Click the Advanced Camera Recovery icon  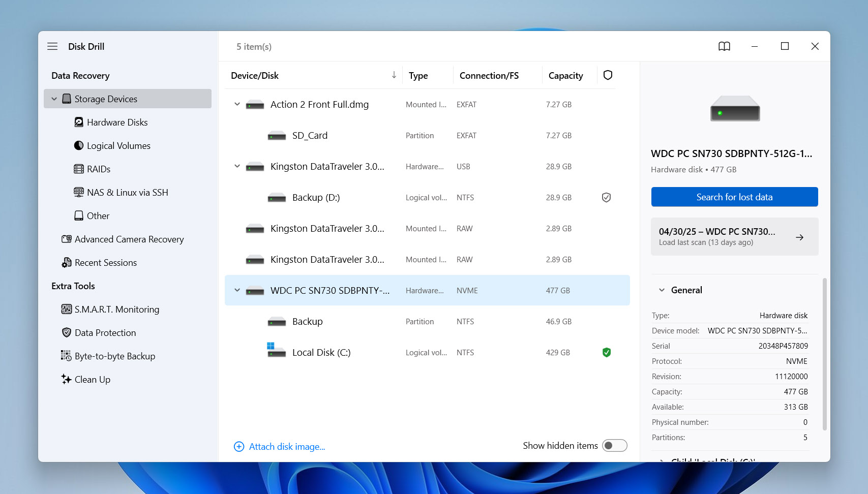[67, 239]
